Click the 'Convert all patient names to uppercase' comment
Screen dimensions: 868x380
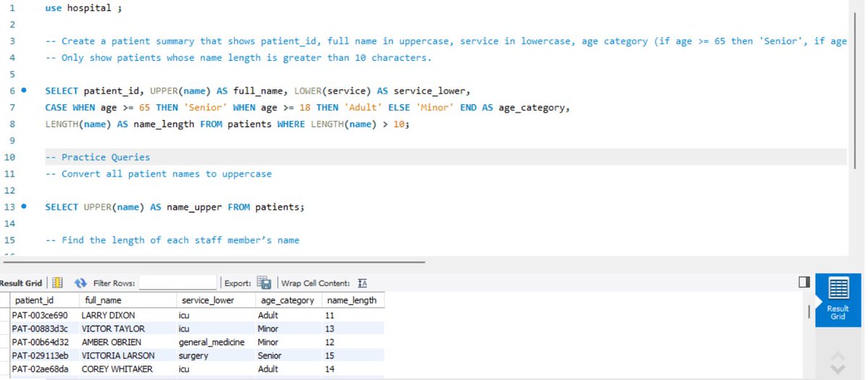[159, 174]
